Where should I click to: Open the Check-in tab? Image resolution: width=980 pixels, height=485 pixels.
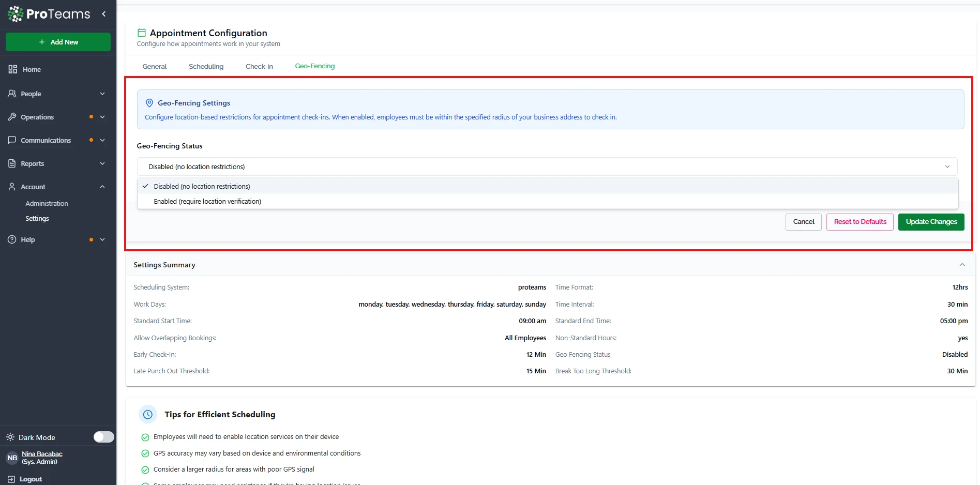click(259, 66)
